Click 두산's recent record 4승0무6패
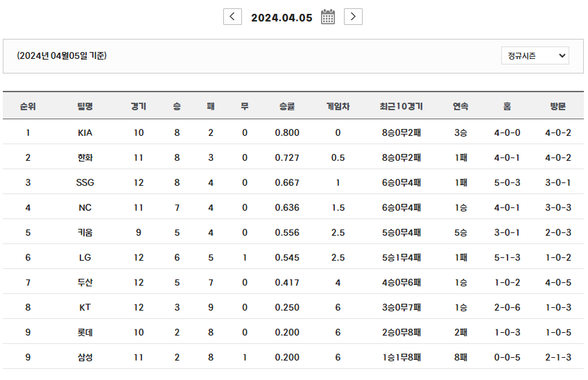 tap(401, 282)
